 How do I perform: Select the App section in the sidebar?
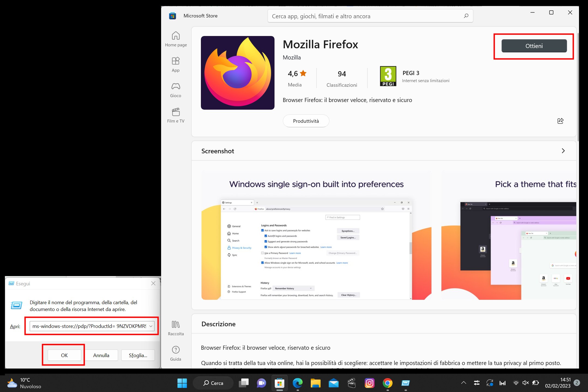[x=176, y=64]
